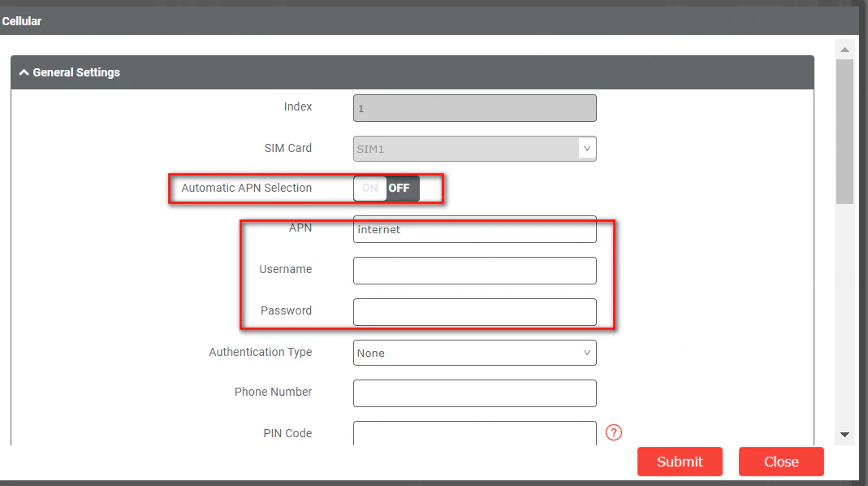The height and width of the screenshot is (486, 868).
Task: Close the Cellular settings dialog
Action: click(x=780, y=462)
